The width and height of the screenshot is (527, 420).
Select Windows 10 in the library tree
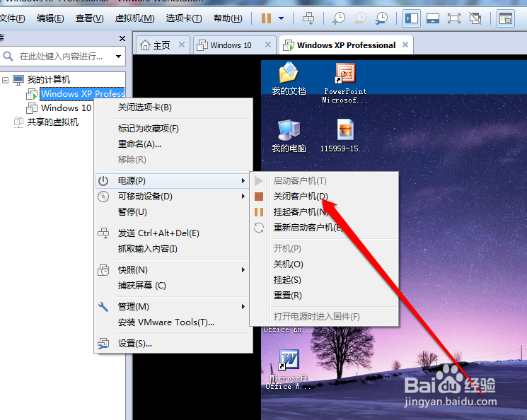(x=66, y=108)
